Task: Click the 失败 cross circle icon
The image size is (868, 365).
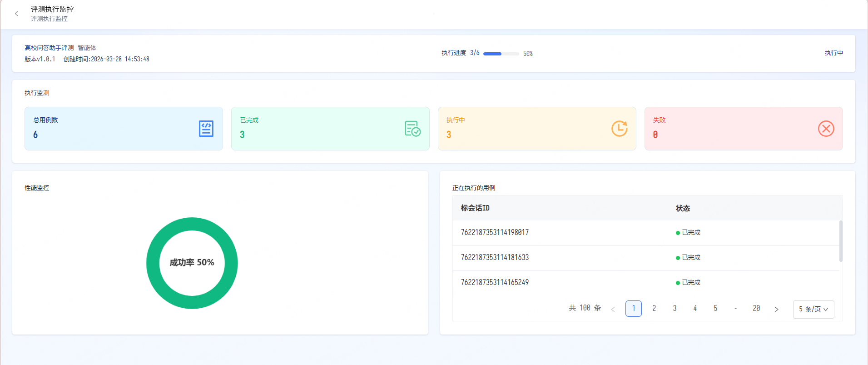Action: coord(826,129)
